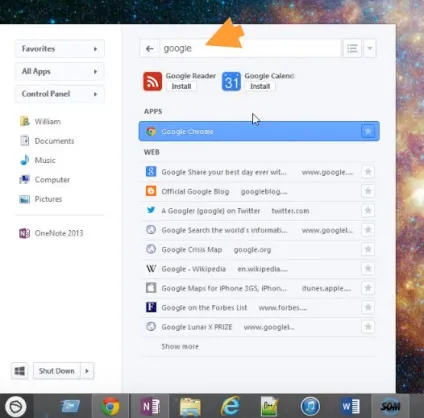Edit the google search field
This screenshot has width=424, height=418.
(250, 49)
